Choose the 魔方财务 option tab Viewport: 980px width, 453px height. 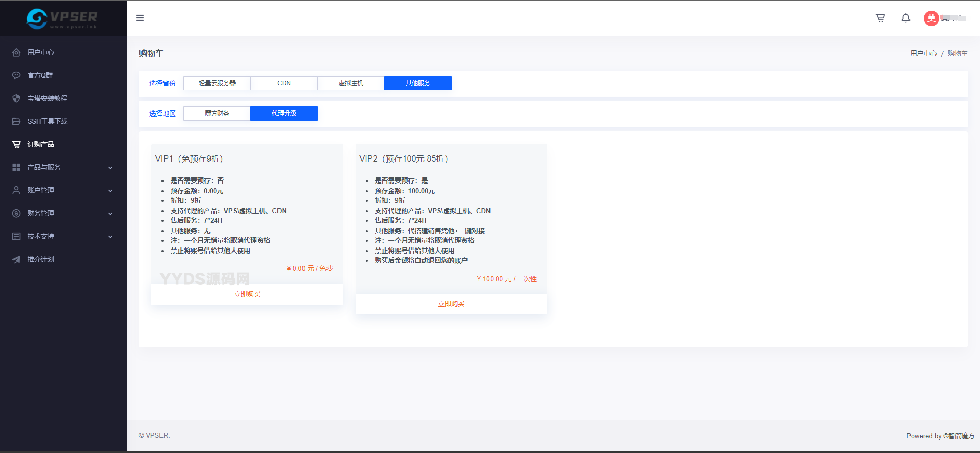tap(217, 114)
